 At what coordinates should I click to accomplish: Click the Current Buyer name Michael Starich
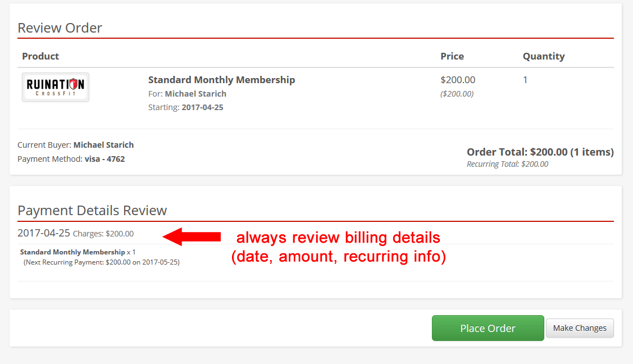tap(103, 145)
